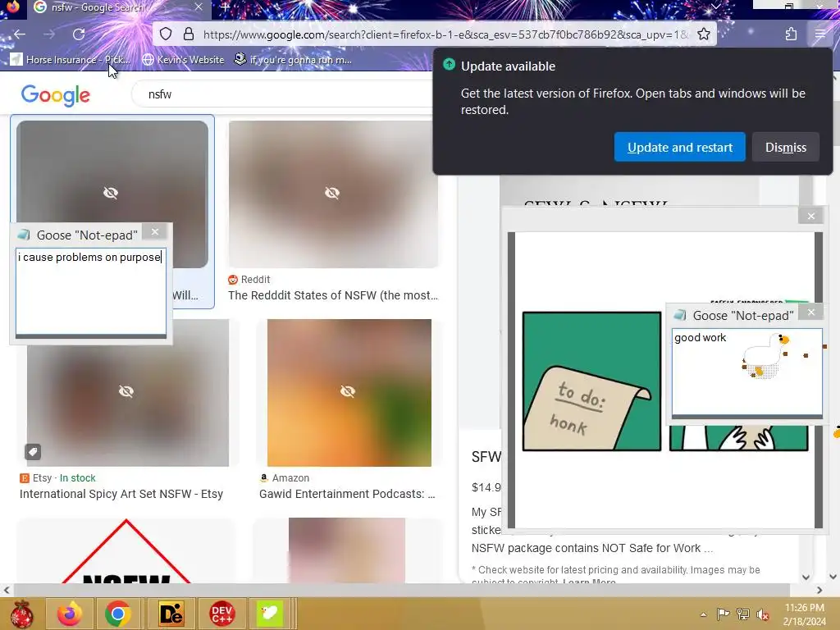Click the list all tabs chevron

pos(716,7)
